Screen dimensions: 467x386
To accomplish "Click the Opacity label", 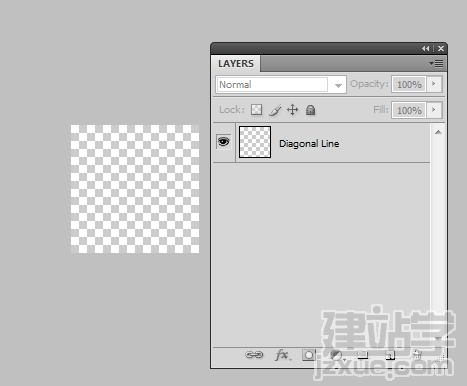I will point(369,84).
